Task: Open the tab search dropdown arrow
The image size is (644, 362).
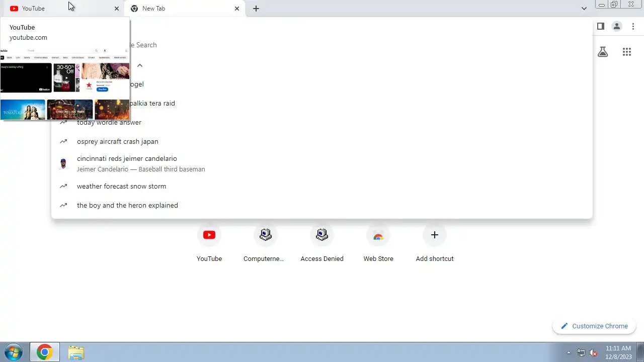Action: (x=584, y=9)
